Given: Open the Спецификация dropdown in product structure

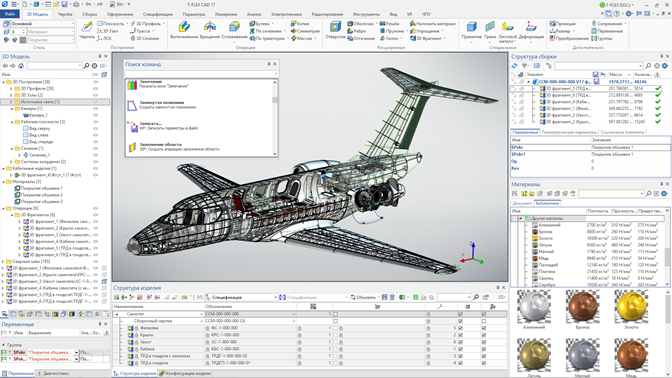Looking at the screenshot, I should point(276,297).
